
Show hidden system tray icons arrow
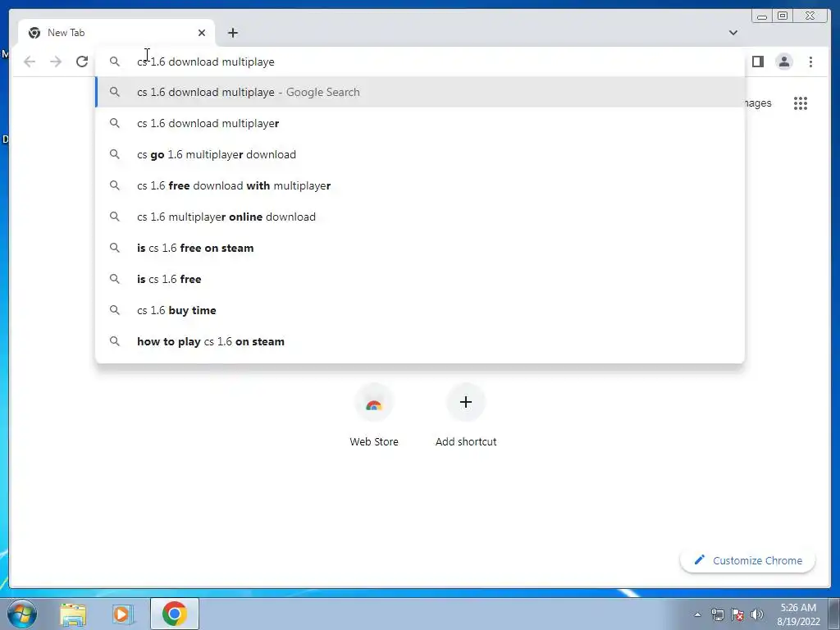pos(697,614)
